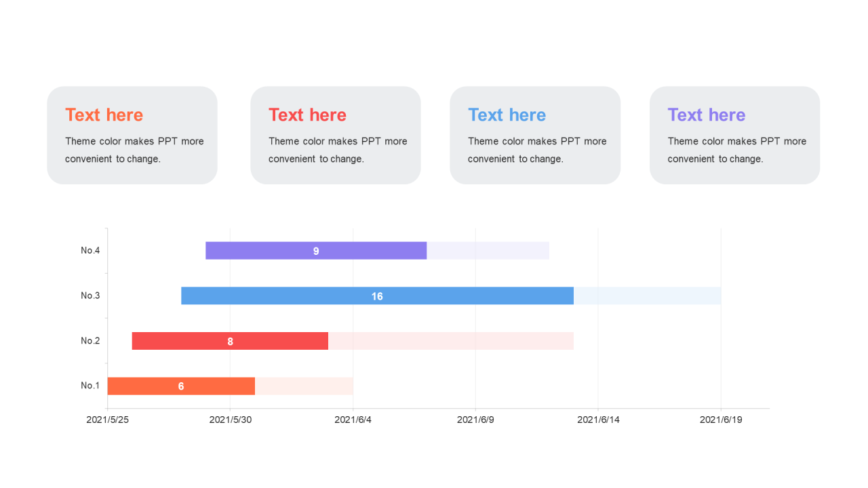Click the blue "Text here" heading
The width and height of the screenshot is (868, 488).
[x=507, y=115]
